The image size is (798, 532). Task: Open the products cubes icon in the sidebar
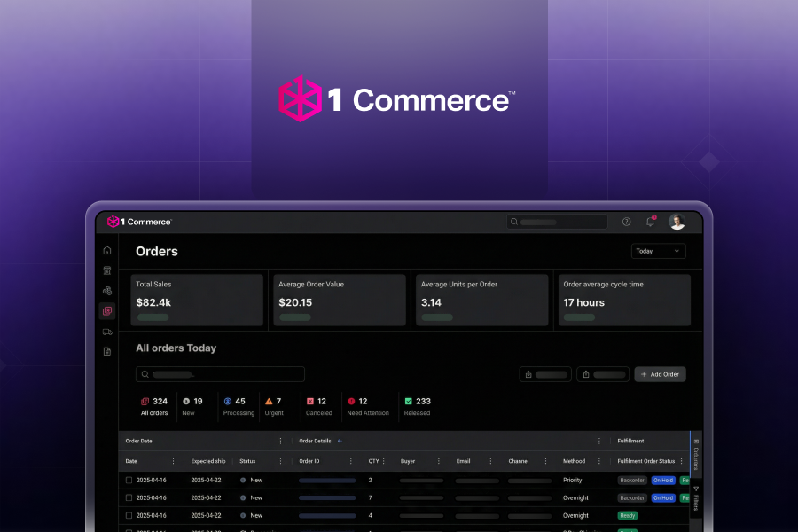click(x=107, y=291)
